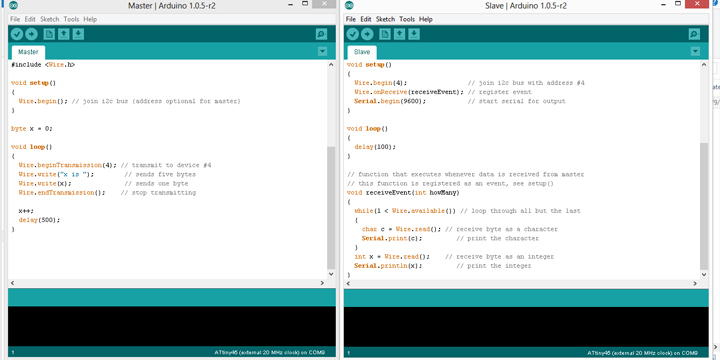The height and width of the screenshot is (360, 720).
Task: Click scroll right arrow in Master editor
Action: point(323,284)
